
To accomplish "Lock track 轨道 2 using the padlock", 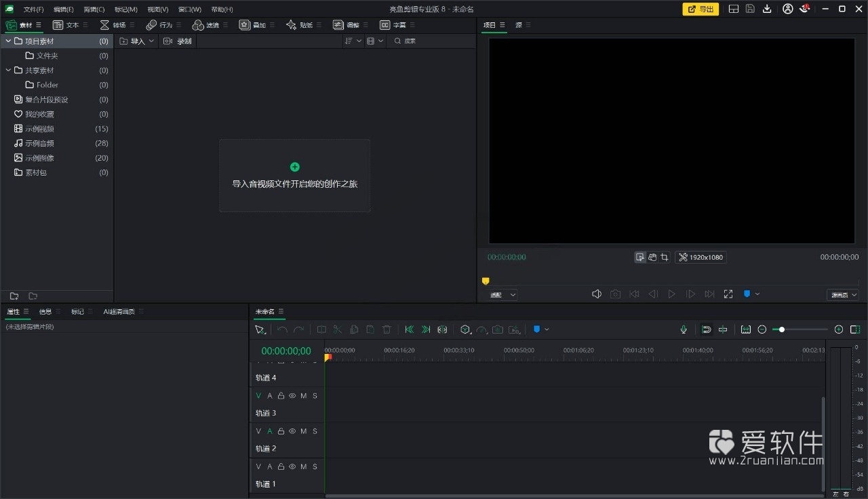I will pyautogui.click(x=281, y=431).
